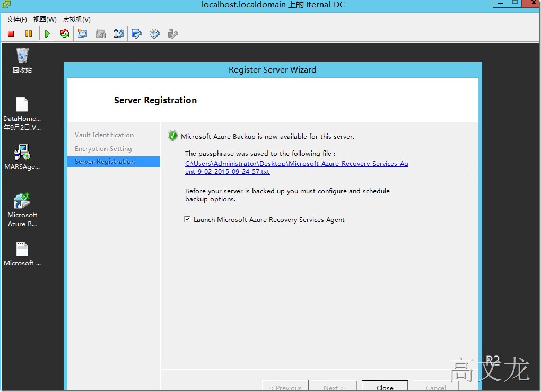The height and width of the screenshot is (392, 541).
Task: Click the disabled Previous button
Action: click(x=285, y=386)
